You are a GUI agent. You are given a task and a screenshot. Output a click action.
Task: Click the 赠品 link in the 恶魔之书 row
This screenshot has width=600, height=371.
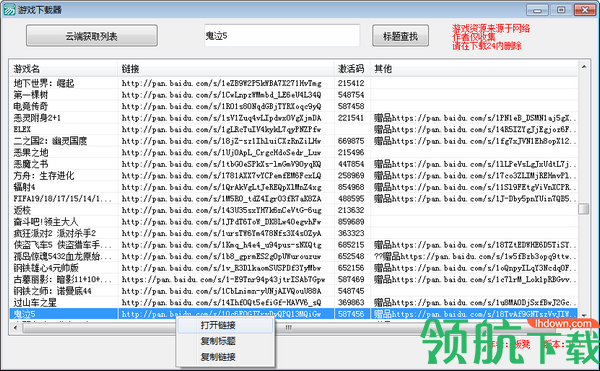[475, 164]
